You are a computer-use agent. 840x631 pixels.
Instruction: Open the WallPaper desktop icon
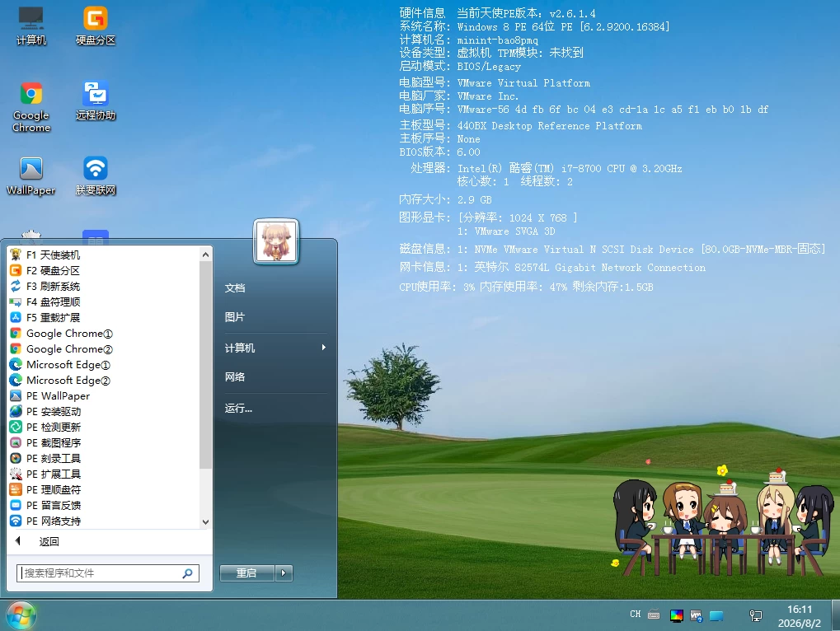pos(31,175)
